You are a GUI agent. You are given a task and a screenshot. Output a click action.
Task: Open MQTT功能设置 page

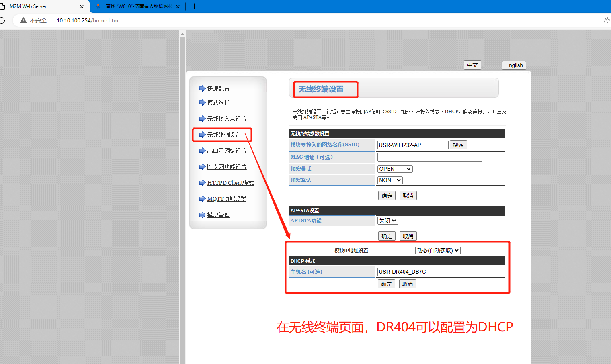pos(226,199)
